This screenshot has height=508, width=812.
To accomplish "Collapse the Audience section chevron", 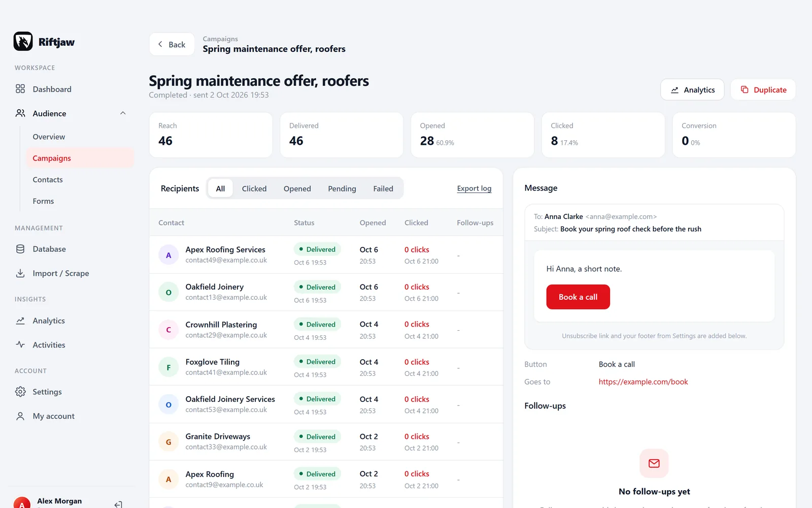I will point(123,113).
